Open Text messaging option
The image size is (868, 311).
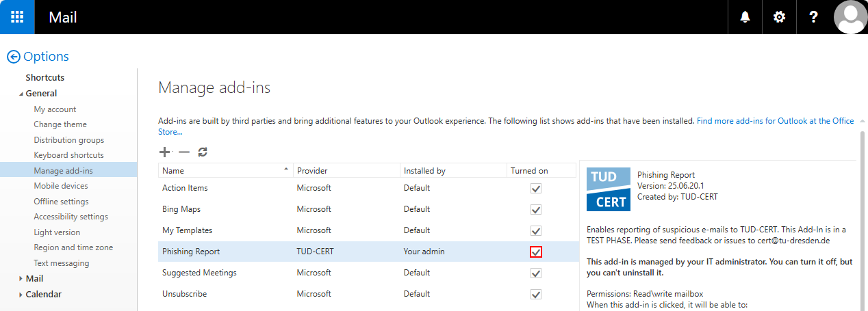point(62,263)
